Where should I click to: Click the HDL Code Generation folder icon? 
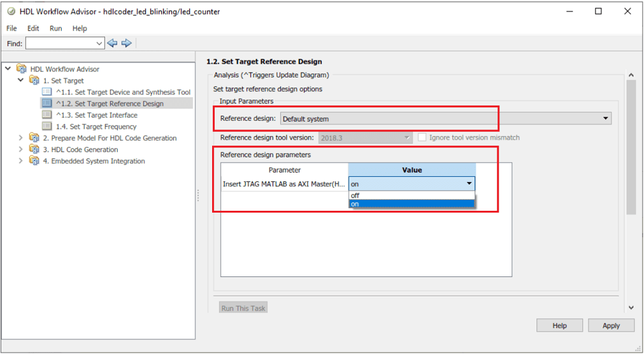[34, 149]
